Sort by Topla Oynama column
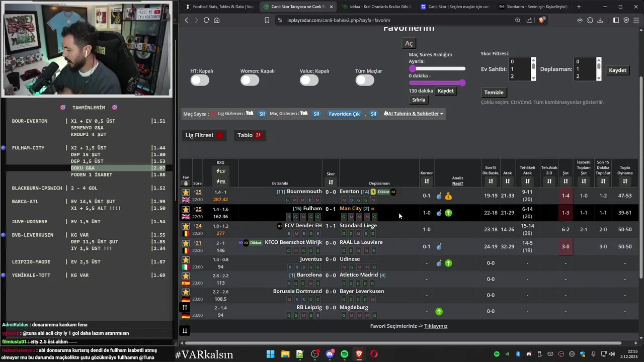644x362 pixels. [x=625, y=181]
